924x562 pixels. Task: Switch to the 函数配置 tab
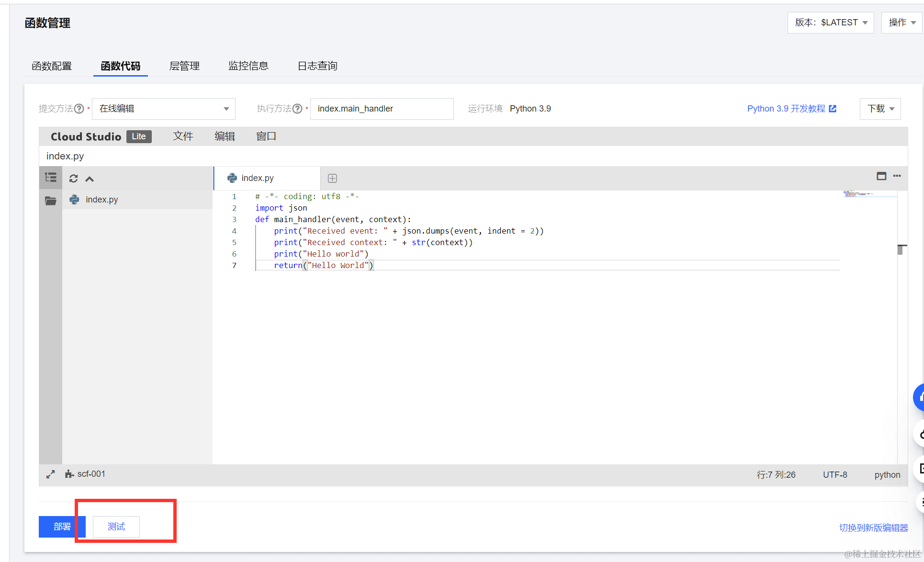coord(52,66)
